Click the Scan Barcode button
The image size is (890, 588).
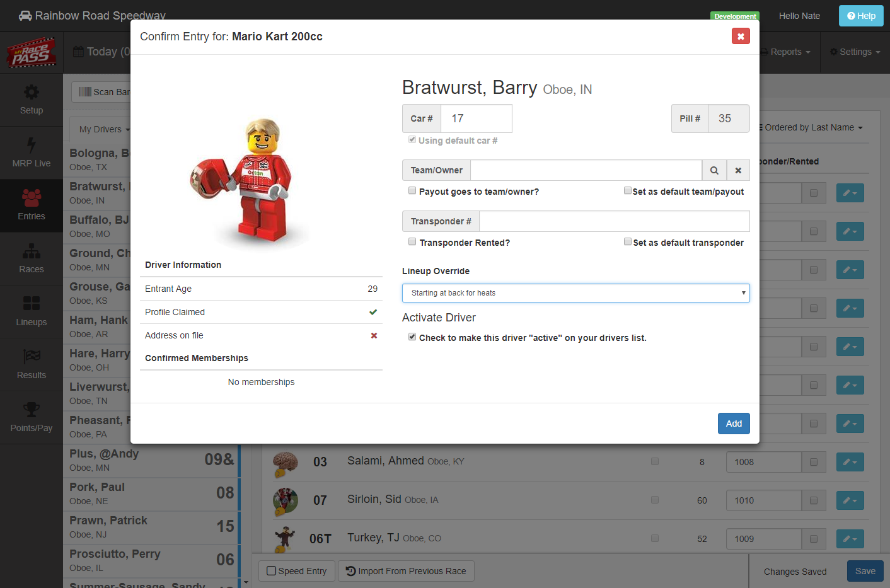(102, 92)
